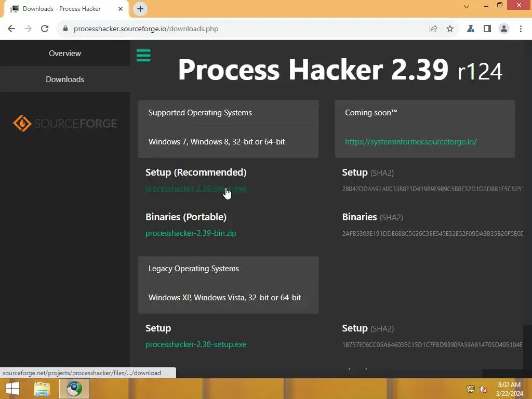Open the Downloads sidebar item
The height and width of the screenshot is (399, 532).
[x=65, y=79]
